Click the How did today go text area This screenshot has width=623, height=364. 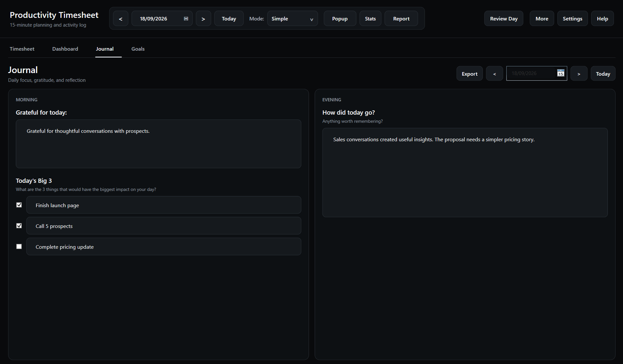(x=465, y=172)
